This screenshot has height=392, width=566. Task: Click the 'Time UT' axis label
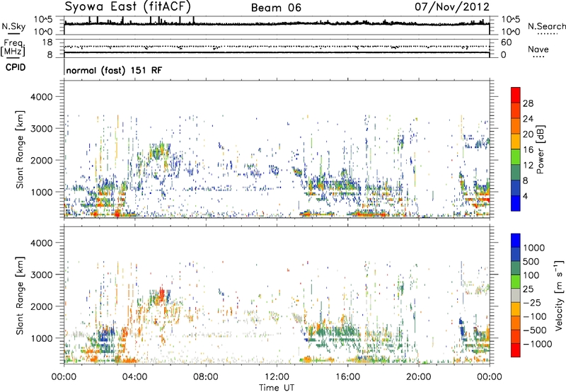click(x=277, y=388)
